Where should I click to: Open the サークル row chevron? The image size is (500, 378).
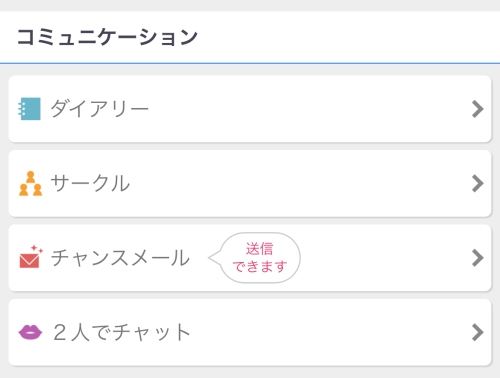click(x=478, y=183)
